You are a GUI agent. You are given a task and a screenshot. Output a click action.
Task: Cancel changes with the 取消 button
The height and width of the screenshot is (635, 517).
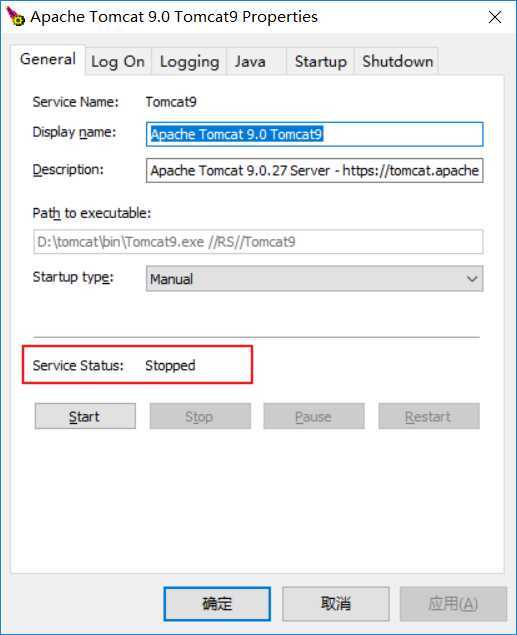click(x=336, y=604)
